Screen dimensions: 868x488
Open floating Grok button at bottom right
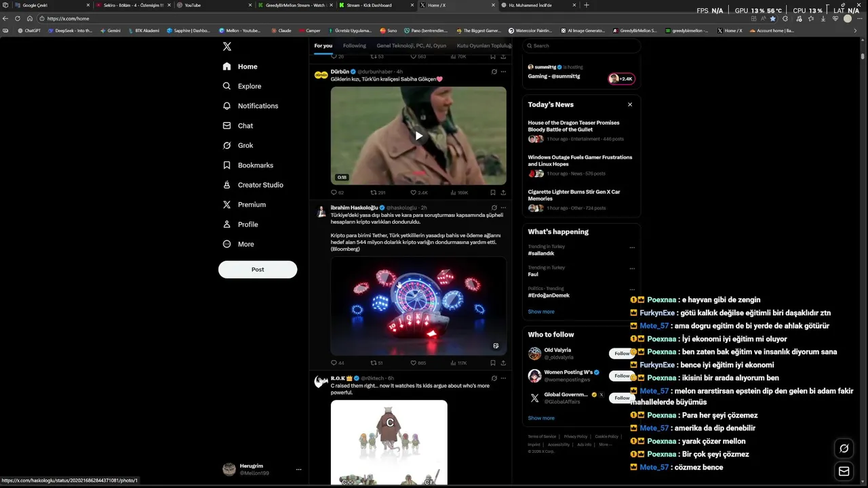[x=844, y=448]
